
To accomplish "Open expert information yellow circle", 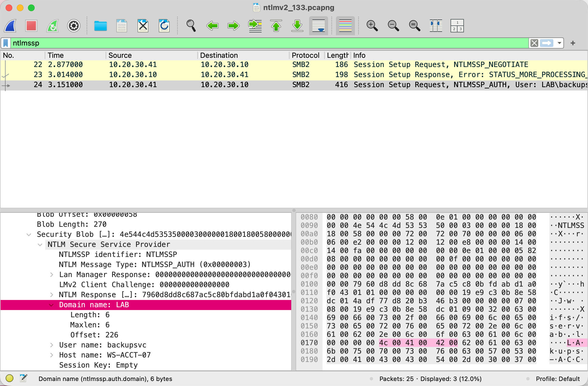I will pos(10,378).
